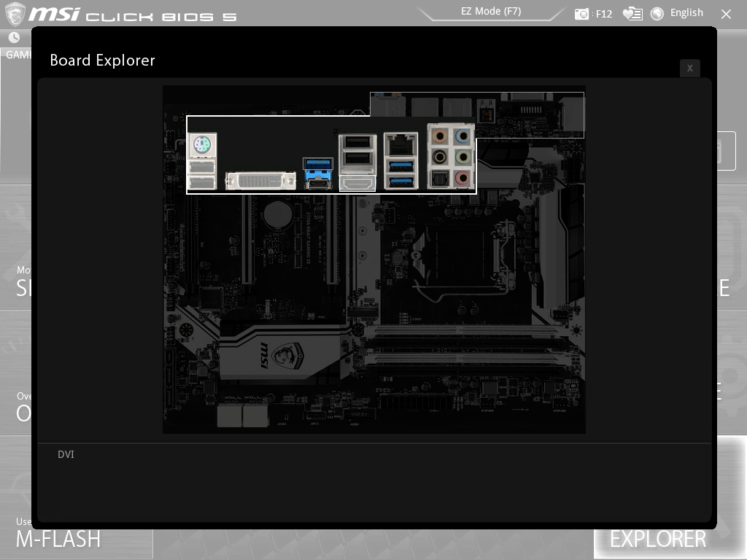Select the DVI connector on the I/O panel
Screen dimensions: 747x560
click(x=260, y=181)
